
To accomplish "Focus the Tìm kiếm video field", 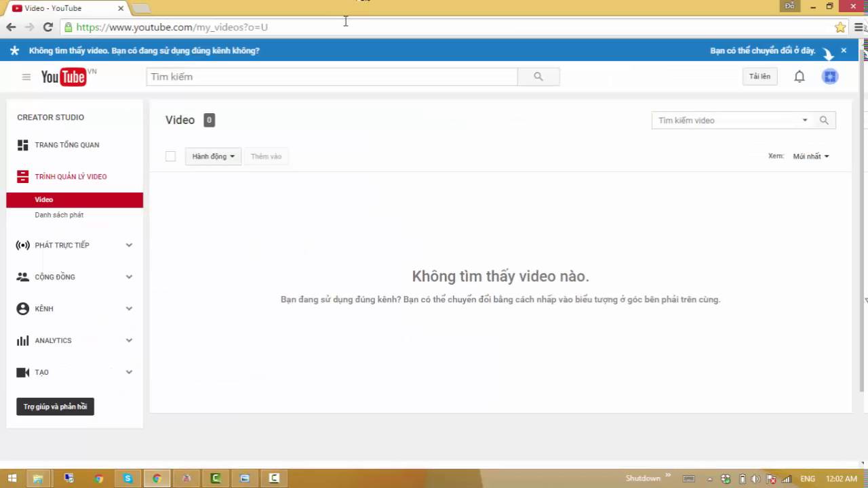I will click(726, 121).
